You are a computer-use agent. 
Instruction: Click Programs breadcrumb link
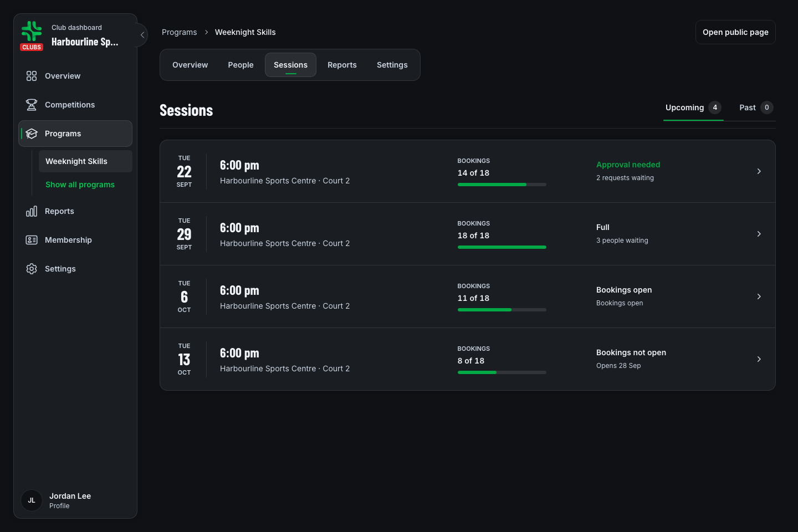[x=180, y=32]
